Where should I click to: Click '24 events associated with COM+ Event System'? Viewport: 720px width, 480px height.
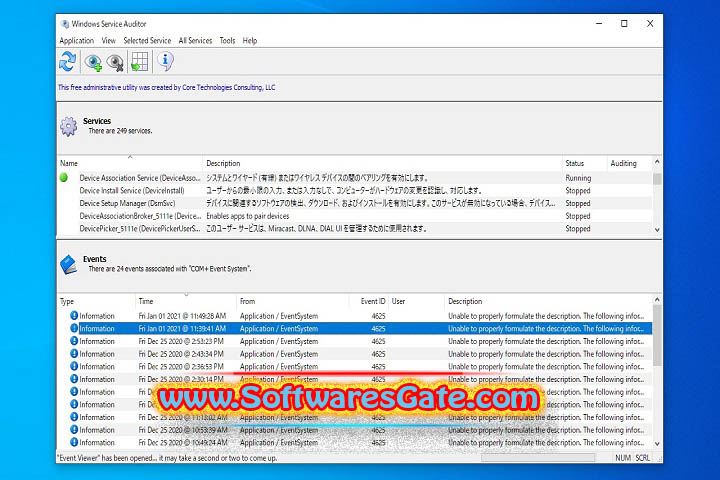click(169, 269)
